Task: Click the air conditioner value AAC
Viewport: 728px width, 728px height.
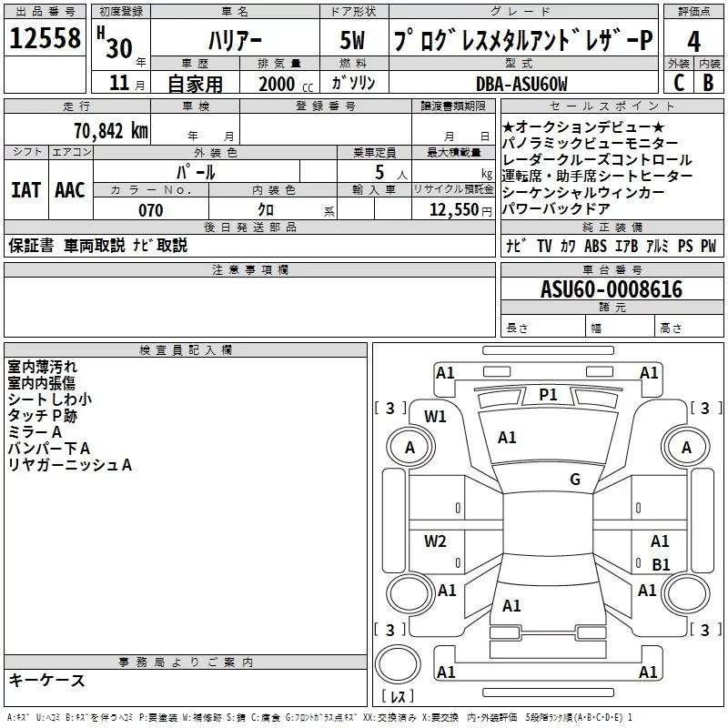Action: [x=70, y=190]
